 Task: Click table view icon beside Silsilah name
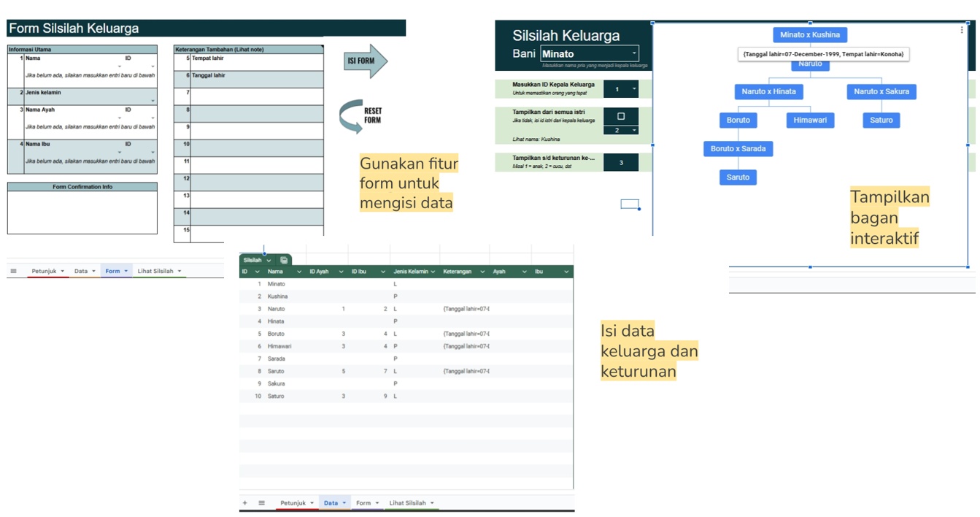coord(283,260)
